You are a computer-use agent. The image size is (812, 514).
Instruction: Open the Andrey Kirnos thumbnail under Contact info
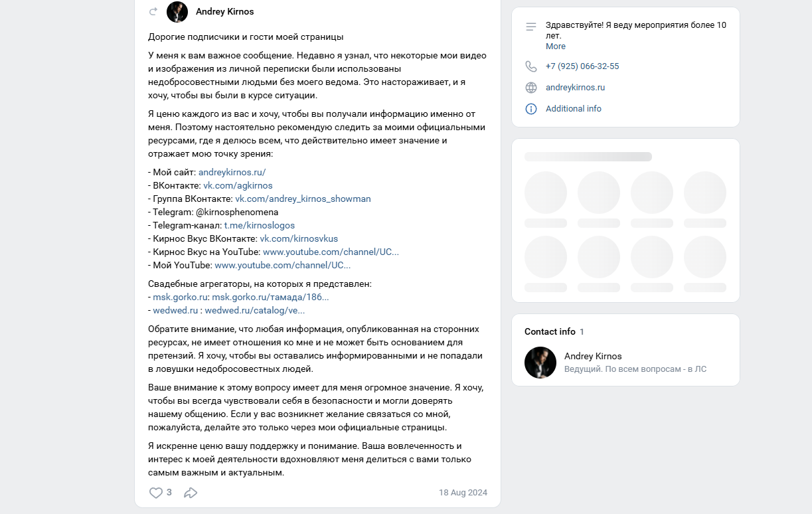(540, 363)
